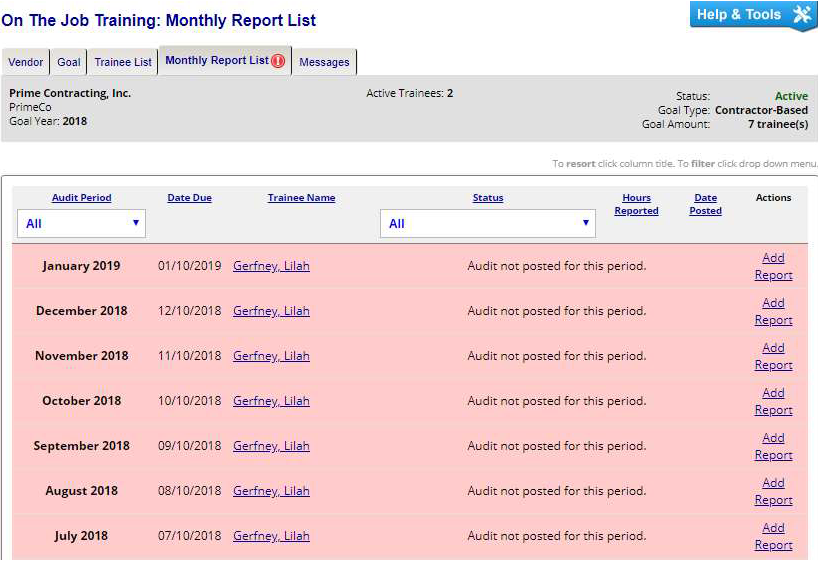The width and height of the screenshot is (818, 562).
Task: Open the Messages tab
Action: pos(324,62)
